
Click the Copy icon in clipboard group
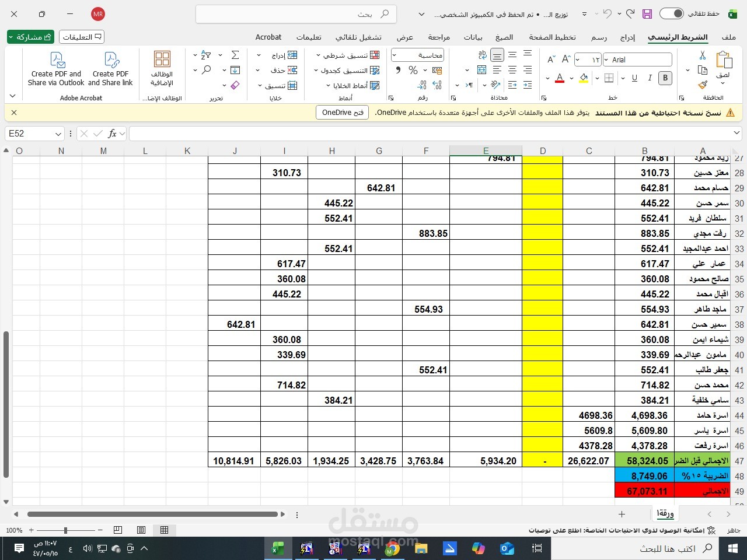pyautogui.click(x=703, y=71)
